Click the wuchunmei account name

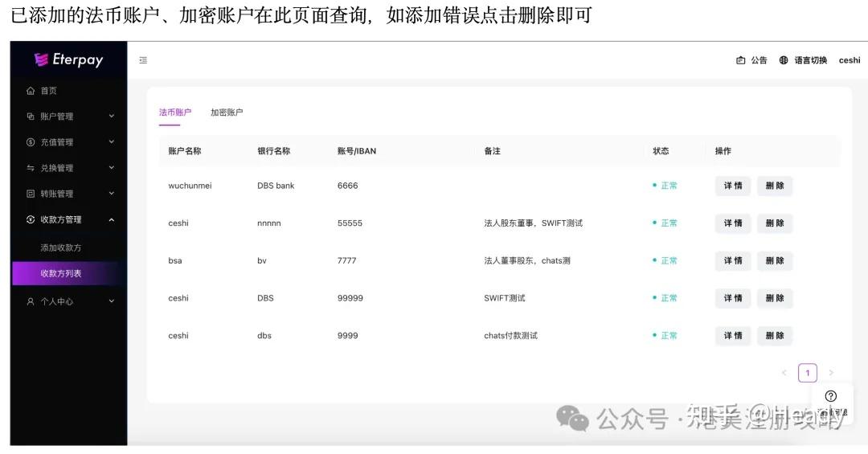click(x=190, y=186)
